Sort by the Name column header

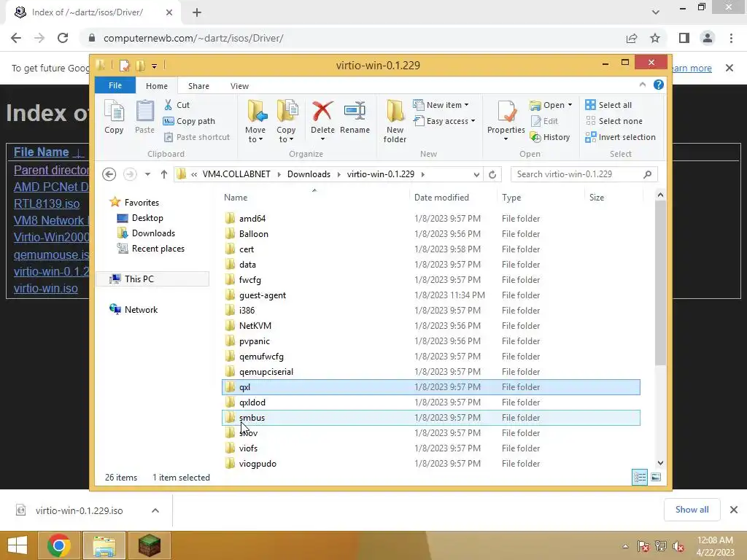click(236, 197)
